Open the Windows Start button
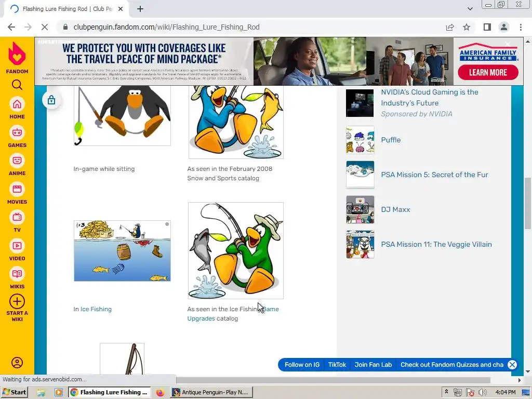Viewport: 532px width, 399px height. (x=14, y=392)
